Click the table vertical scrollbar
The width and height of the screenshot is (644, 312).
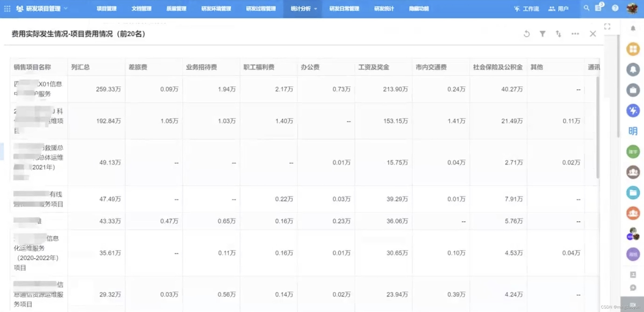coord(598,126)
